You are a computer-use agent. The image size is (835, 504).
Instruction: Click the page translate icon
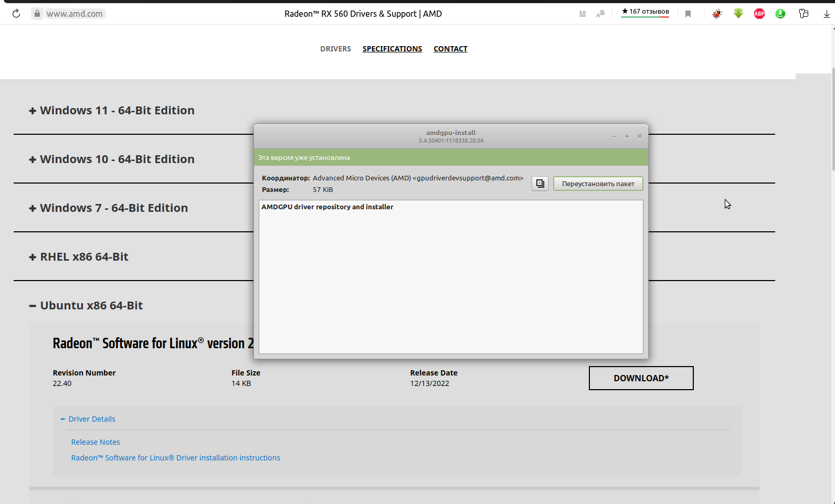pos(600,14)
